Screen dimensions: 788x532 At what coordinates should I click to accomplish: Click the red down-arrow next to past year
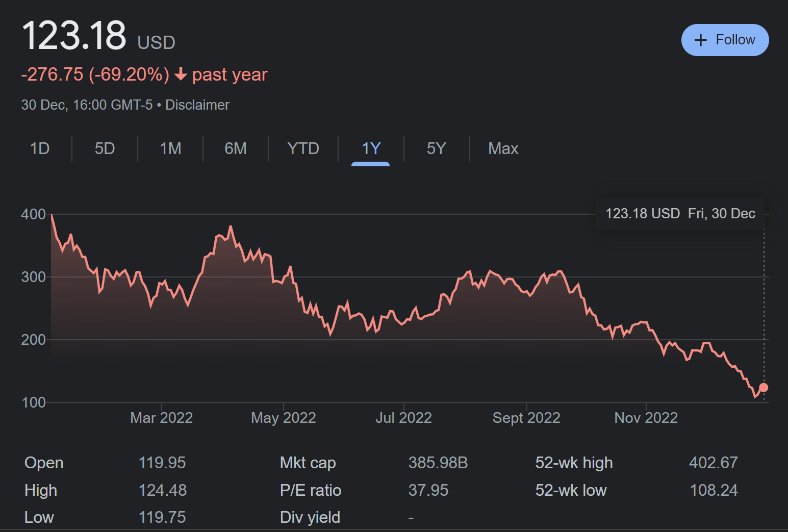click(181, 74)
